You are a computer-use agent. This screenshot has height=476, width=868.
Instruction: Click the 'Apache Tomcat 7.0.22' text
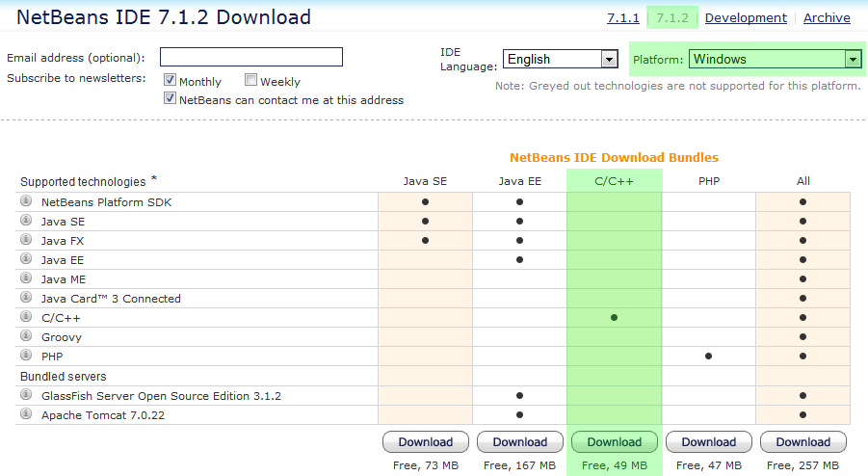tap(103, 415)
